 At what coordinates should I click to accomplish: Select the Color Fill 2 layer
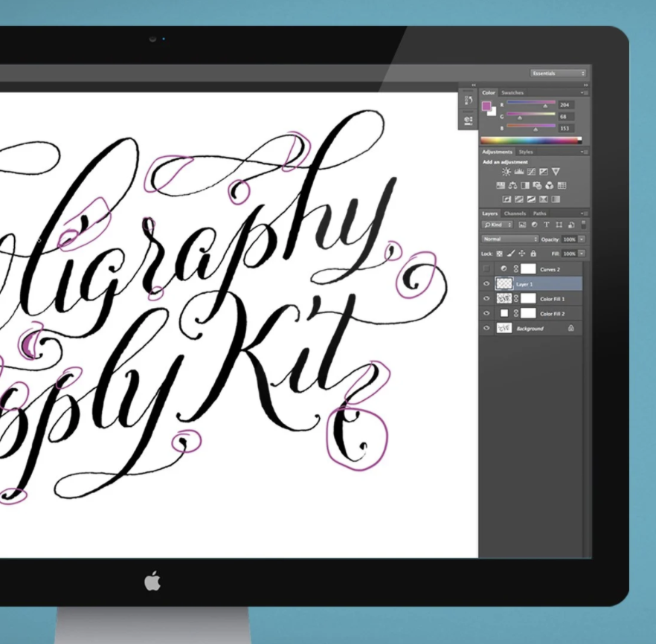pyautogui.click(x=552, y=314)
